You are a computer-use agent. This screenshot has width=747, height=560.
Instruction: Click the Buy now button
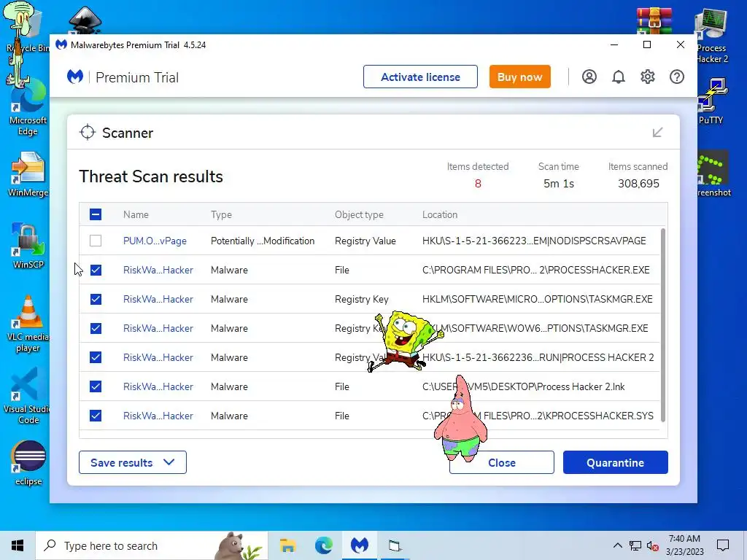pyautogui.click(x=519, y=77)
